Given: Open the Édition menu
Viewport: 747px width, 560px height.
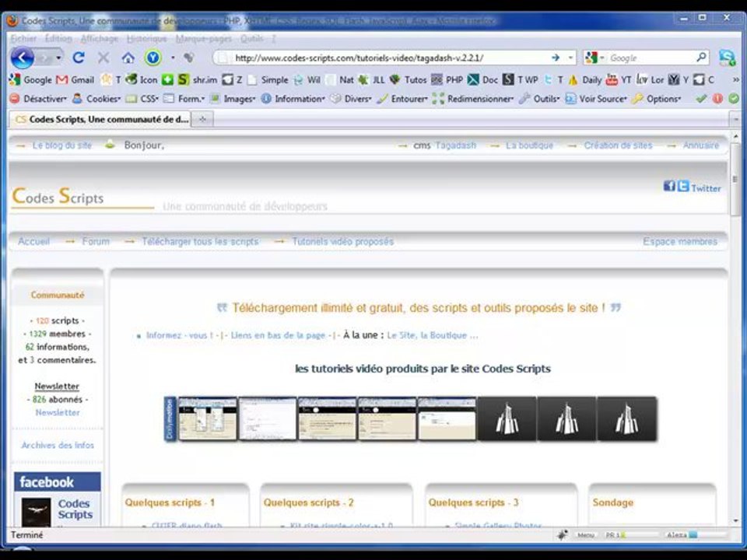Looking at the screenshot, I should coord(58,39).
